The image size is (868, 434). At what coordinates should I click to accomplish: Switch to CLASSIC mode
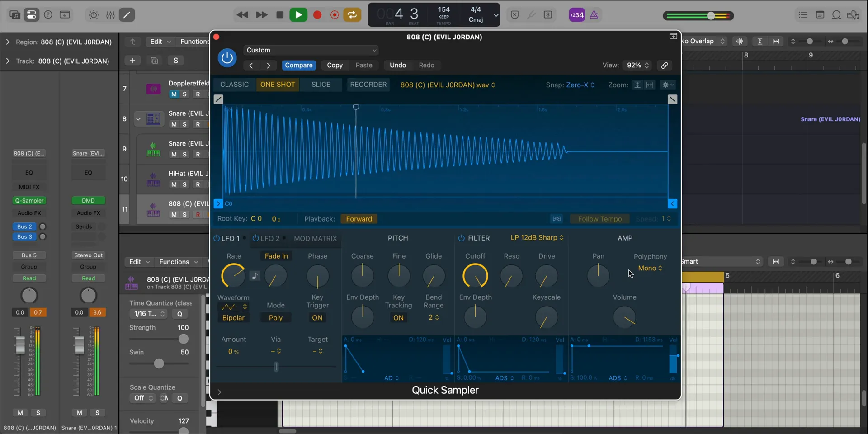(x=234, y=85)
